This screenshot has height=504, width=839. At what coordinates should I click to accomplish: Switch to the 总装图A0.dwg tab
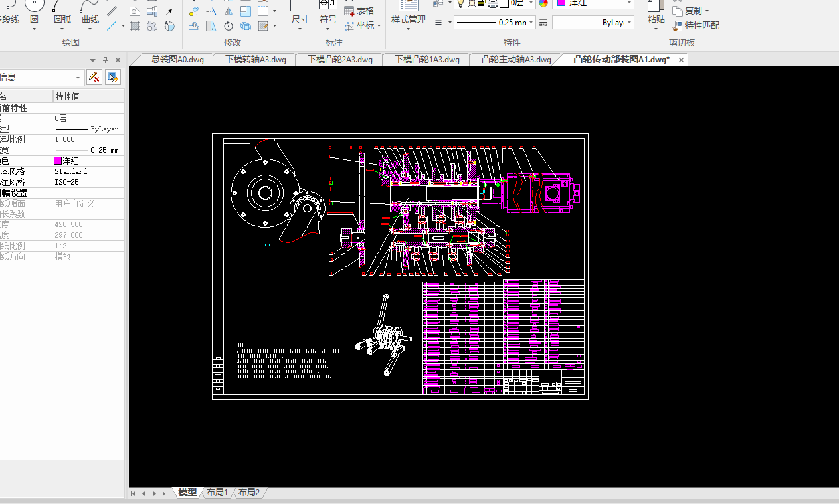click(177, 59)
